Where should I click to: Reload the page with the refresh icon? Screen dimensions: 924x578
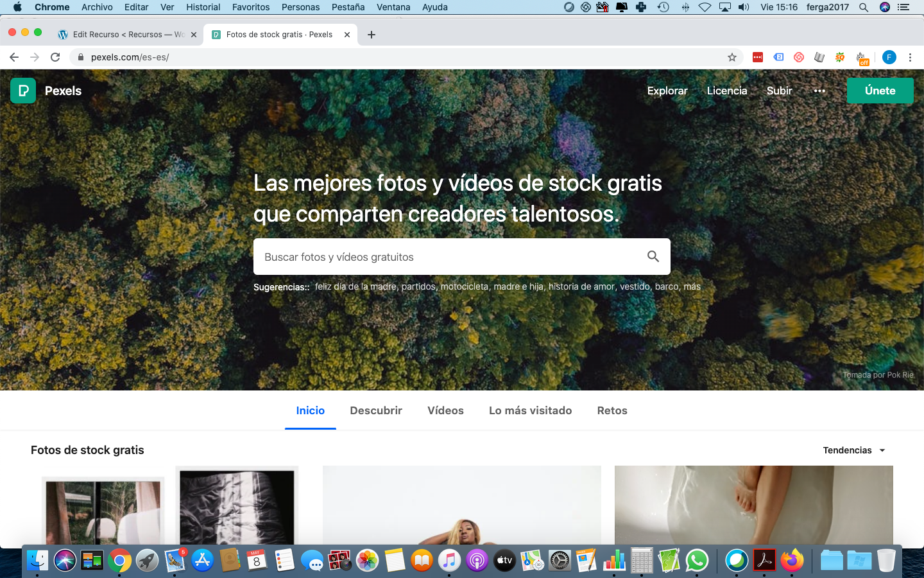55,57
